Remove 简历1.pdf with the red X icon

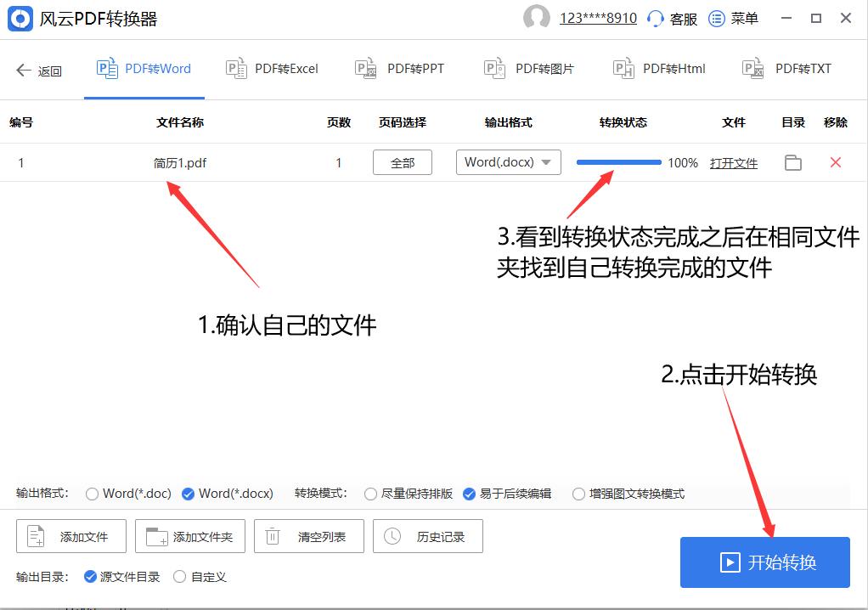[835, 162]
